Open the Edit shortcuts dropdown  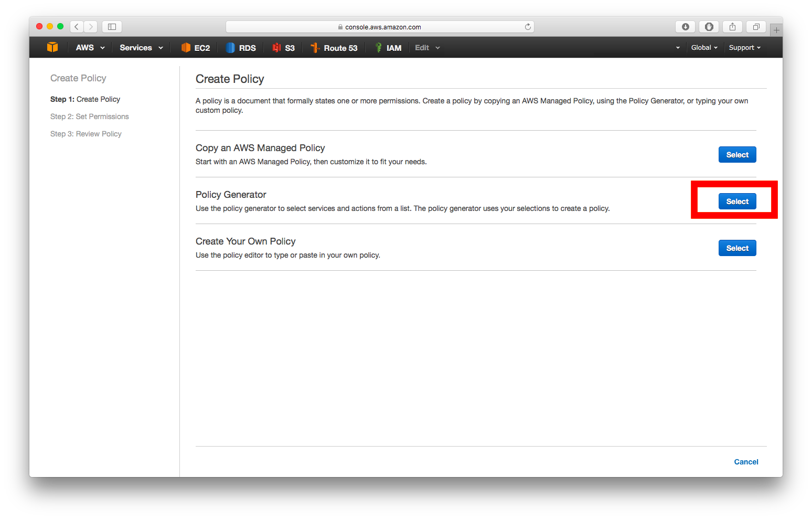coord(427,48)
